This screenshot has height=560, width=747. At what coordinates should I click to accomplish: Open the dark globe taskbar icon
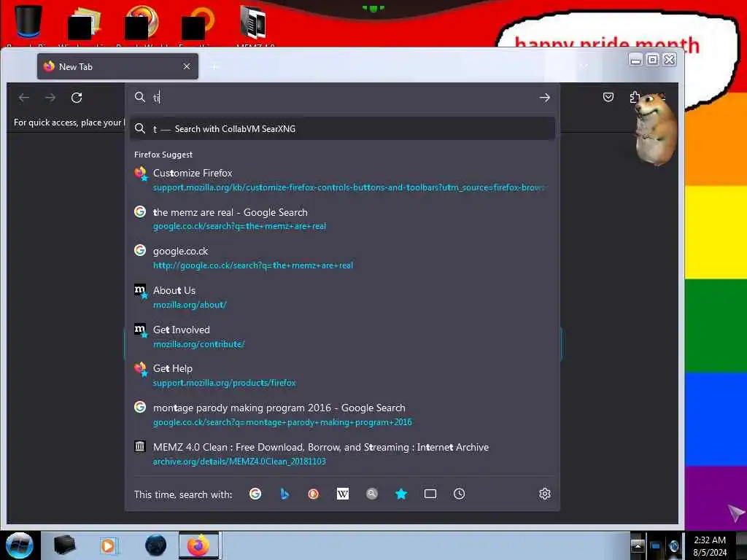point(155,545)
